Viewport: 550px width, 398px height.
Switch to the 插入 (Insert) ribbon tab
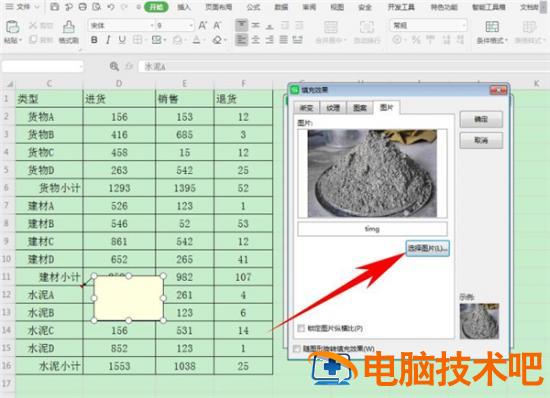point(184,7)
